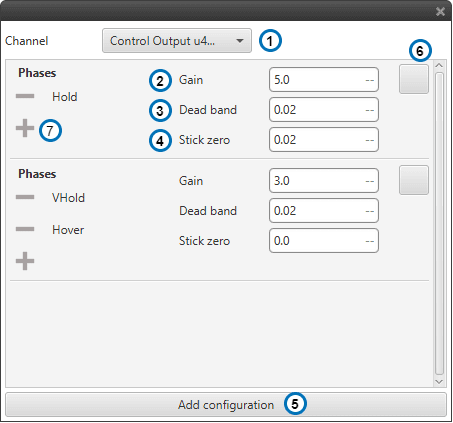Open the Channel dropdown menu
The height and width of the screenshot is (423, 453).
(x=177, y=41)
